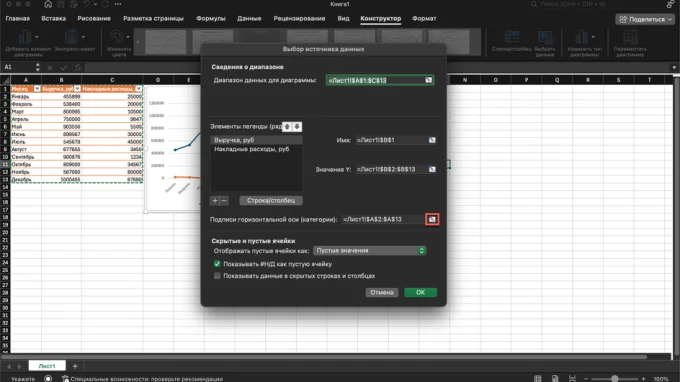680x382 pixels.
Task: Click the horizontal axis labels input field
Action: [383, 219]
